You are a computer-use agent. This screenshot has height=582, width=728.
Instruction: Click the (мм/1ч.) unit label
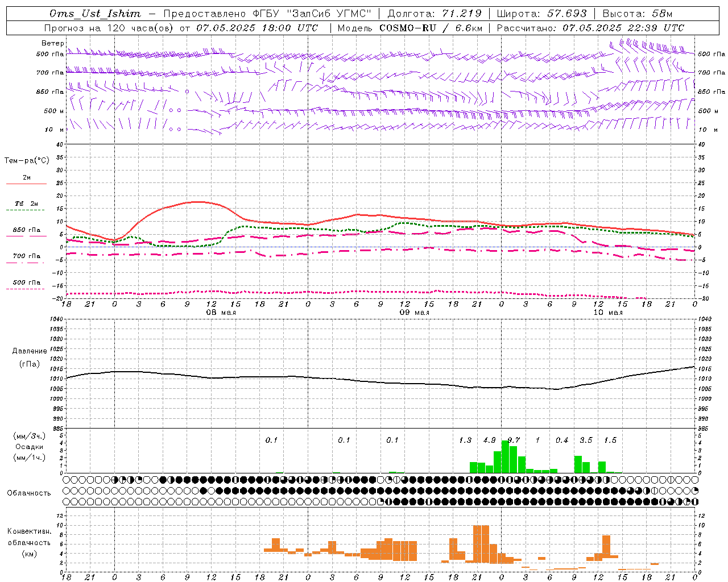pyautogui.click(x=30, y=458)
